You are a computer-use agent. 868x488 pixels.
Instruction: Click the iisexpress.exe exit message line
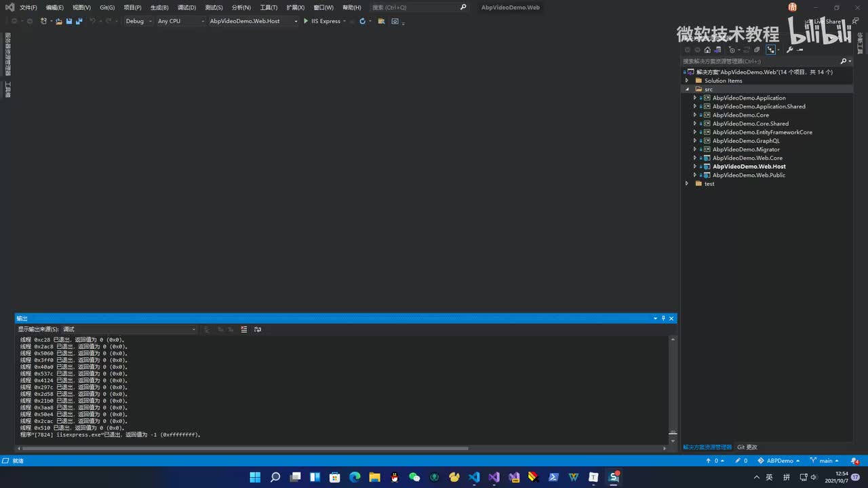click(111, 434)
